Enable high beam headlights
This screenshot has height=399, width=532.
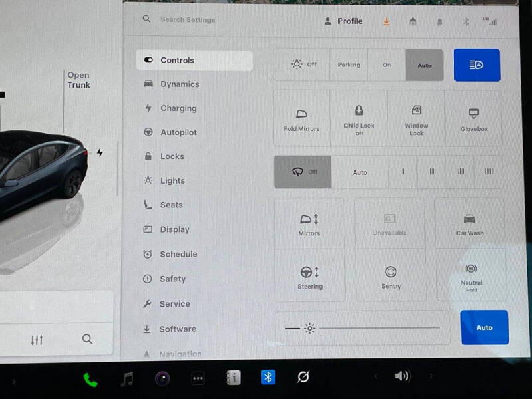coord(477,65)
